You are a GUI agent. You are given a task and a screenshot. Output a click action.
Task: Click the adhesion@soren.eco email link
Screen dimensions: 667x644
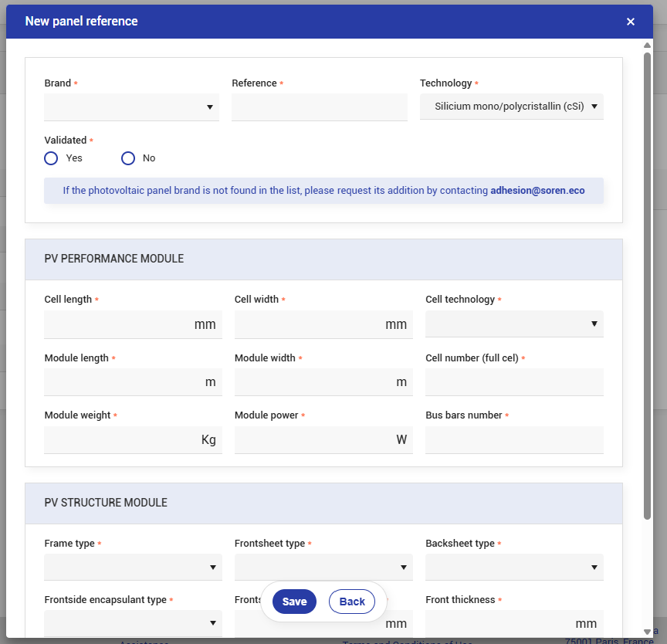[537, 191]
